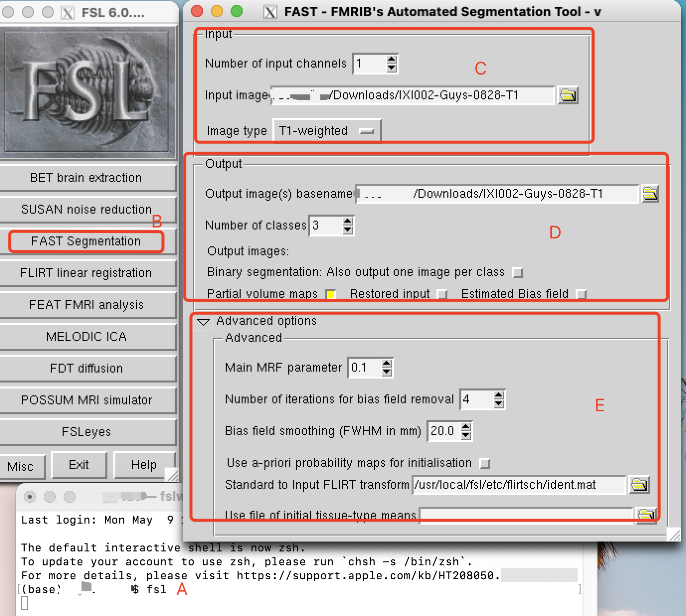
Task: Click the Help button in FSL window
Action: 144,465
